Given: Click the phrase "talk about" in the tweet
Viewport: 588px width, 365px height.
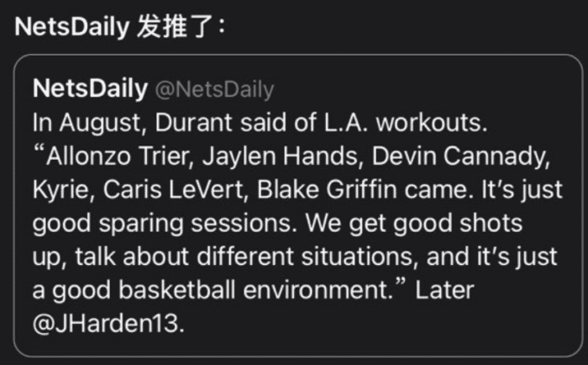Looking at the screenshot, I should 117,257.
